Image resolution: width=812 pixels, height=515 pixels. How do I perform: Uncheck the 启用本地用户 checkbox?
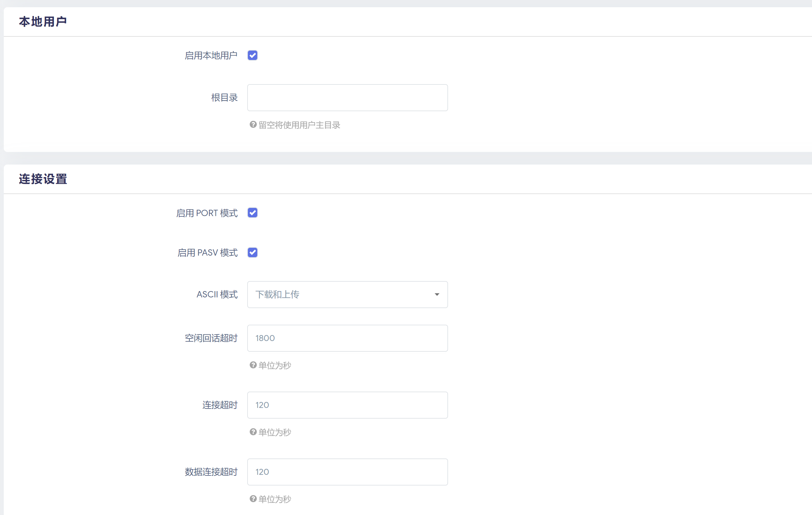click(252, 55)
